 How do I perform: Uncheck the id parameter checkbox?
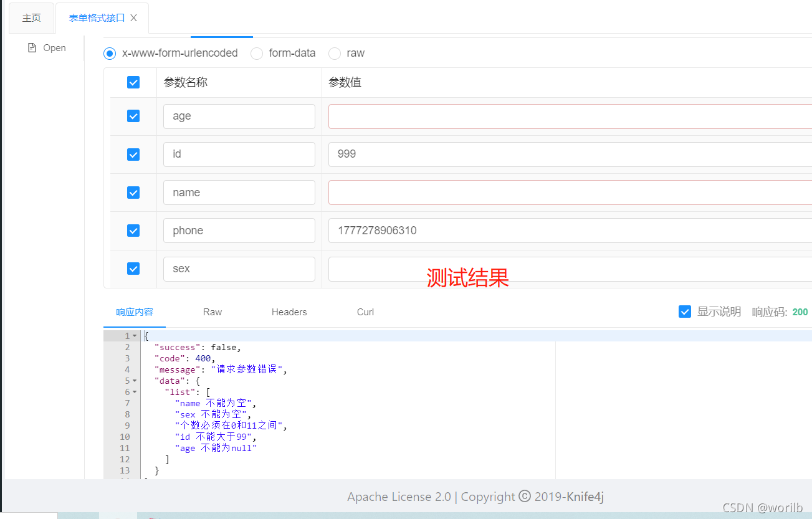[133, 155]
